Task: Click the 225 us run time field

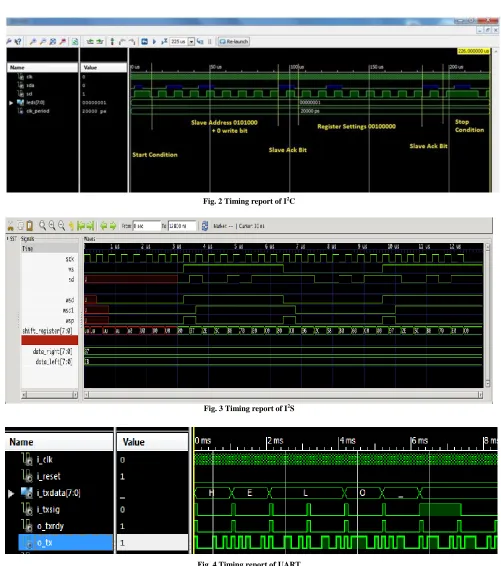Action: pyautogui.click(x=179, y=42)
